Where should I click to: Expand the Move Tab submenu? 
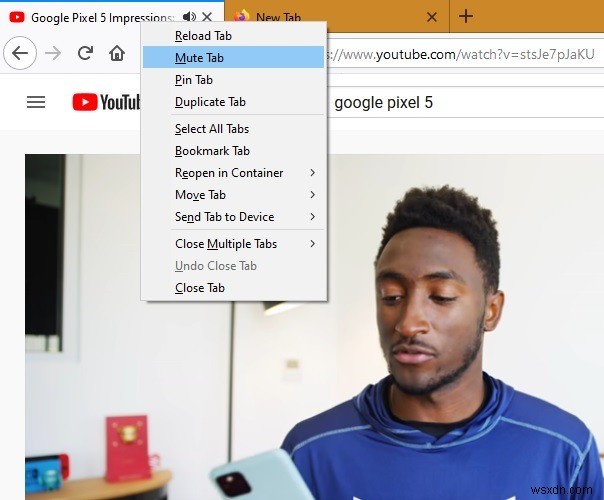click(233, 195)
